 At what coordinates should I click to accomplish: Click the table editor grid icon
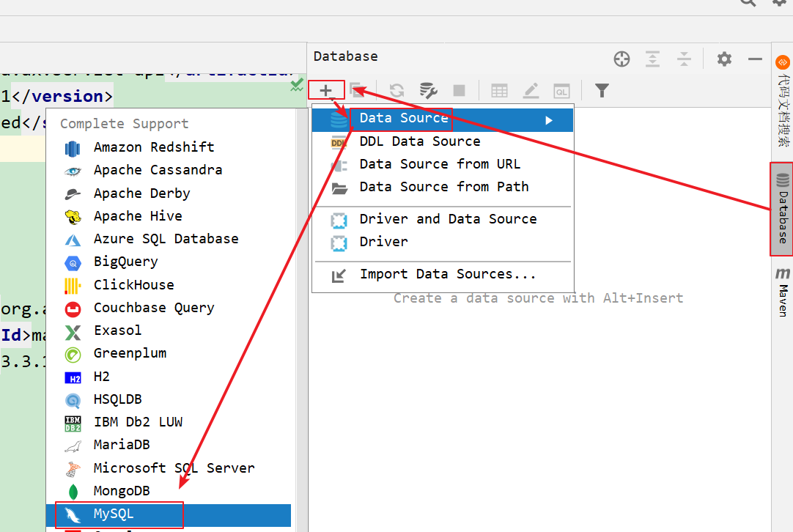(499, 90)
